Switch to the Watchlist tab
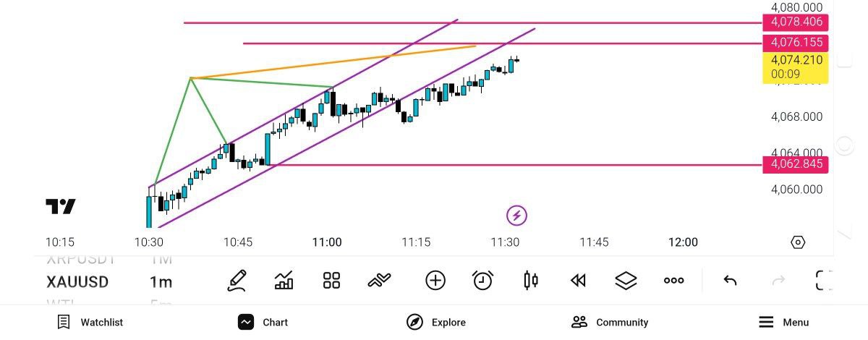868x340 pixels. 90,323
